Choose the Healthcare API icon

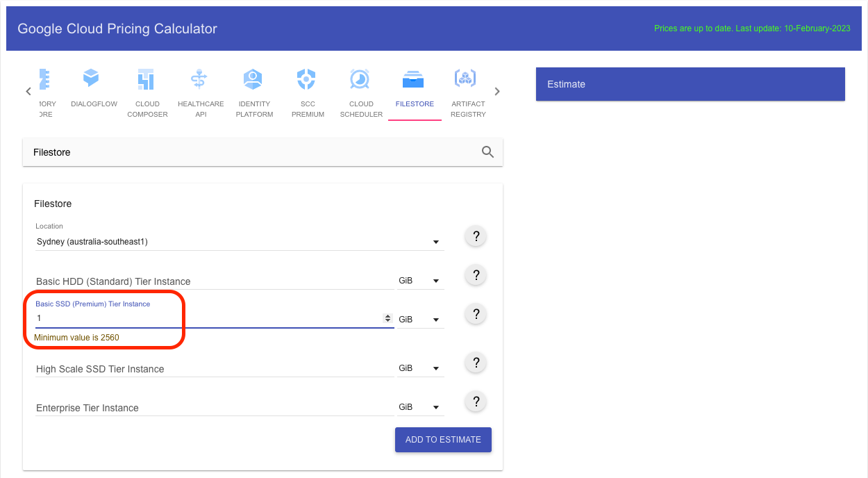199,79
